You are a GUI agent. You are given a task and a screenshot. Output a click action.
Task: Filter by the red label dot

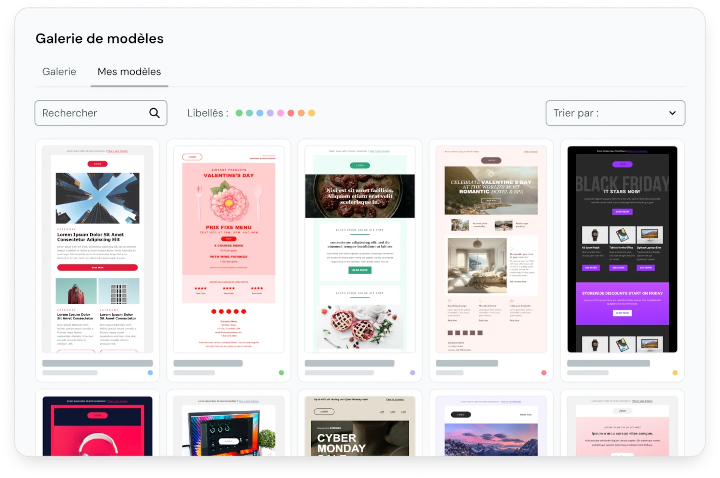pyautogui.click(x=291, y=113)
